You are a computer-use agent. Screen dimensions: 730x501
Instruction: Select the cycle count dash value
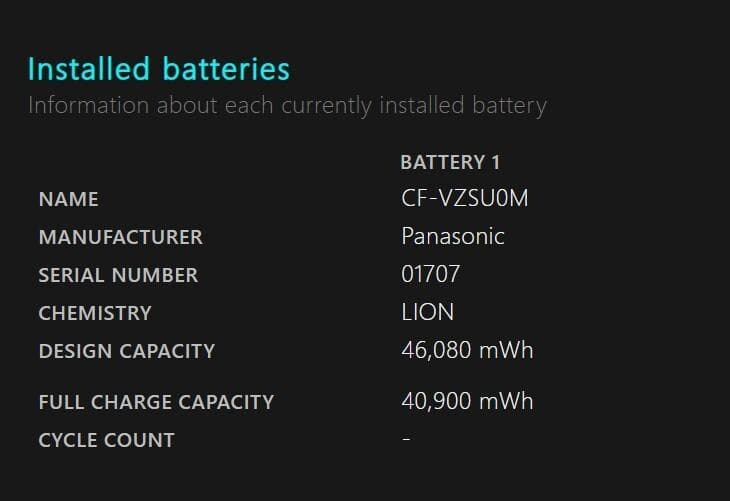tap(406, 440)
